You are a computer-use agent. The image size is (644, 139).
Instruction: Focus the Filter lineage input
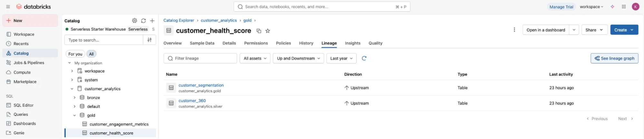coord(200,59)
